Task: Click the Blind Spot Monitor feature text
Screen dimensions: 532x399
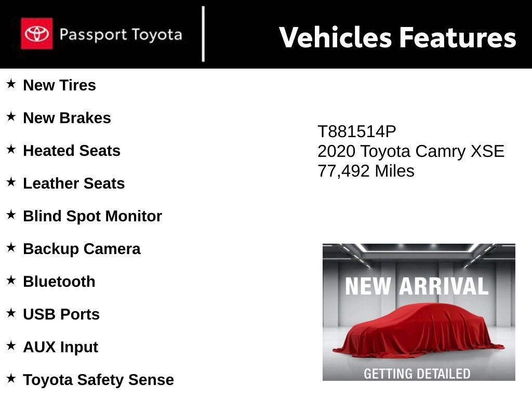Action: click(92, 216)
